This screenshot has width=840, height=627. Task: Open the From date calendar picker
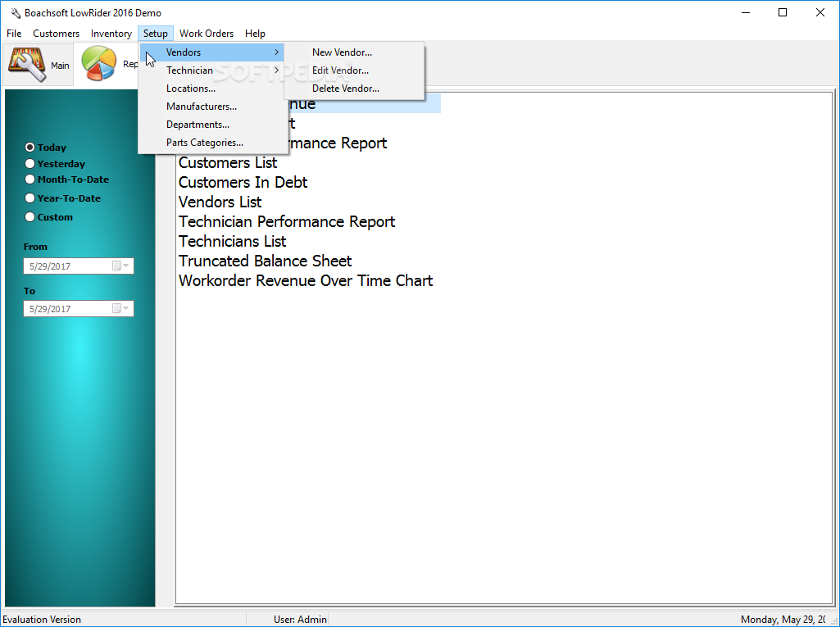(120, 266)
